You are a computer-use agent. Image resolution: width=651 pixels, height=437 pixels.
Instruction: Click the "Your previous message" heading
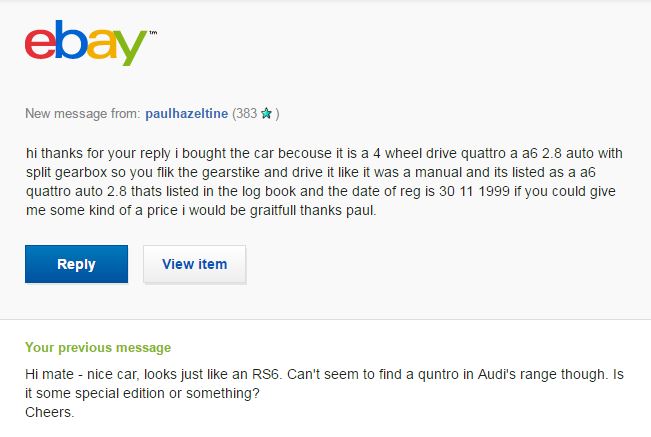click(x=98, y=348)
